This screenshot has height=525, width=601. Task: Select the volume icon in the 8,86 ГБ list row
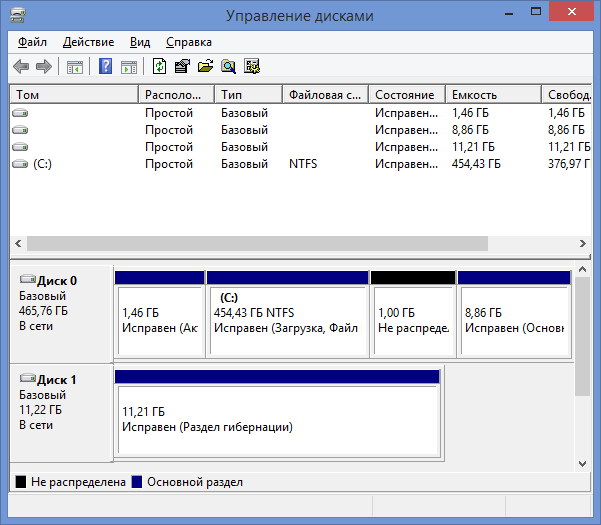click(x=20, y=130)
